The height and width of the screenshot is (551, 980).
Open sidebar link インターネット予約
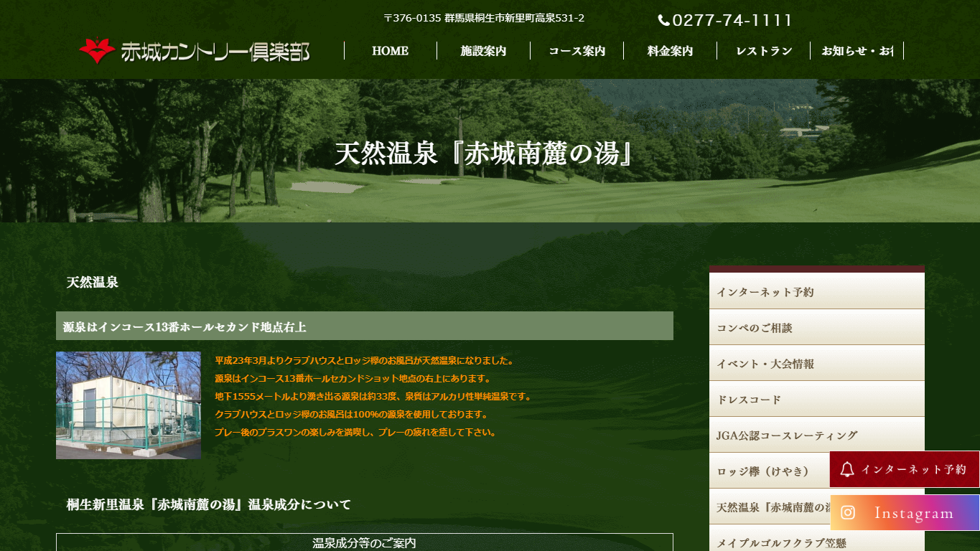817,291
